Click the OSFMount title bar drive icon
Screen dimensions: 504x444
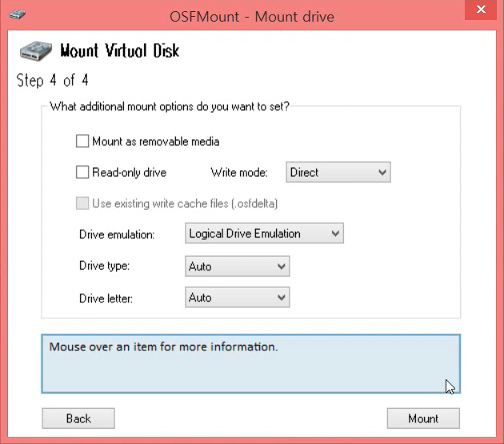pyautogui.click(x=18, y=14)
